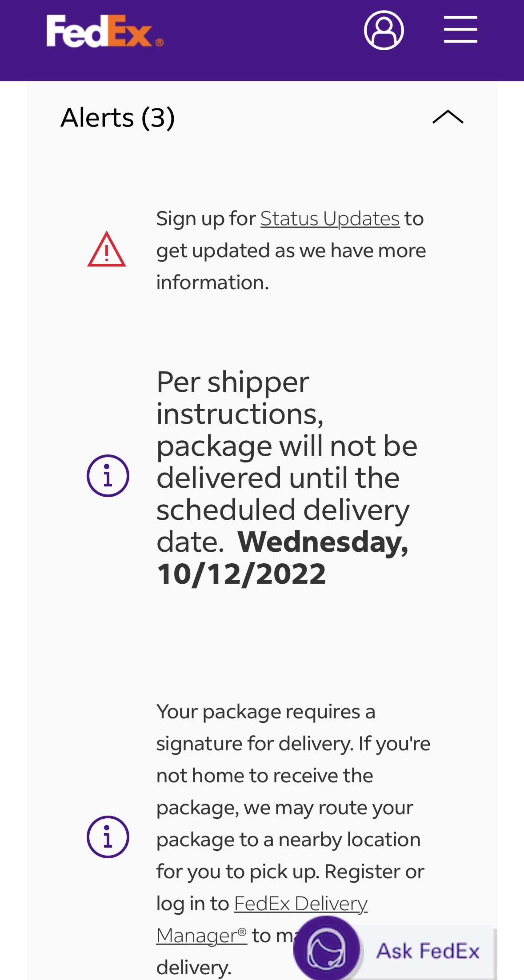This screenshot has width=524, height=980.
Task: Click the signature required alert paragraph
Action: click(293, 839)
